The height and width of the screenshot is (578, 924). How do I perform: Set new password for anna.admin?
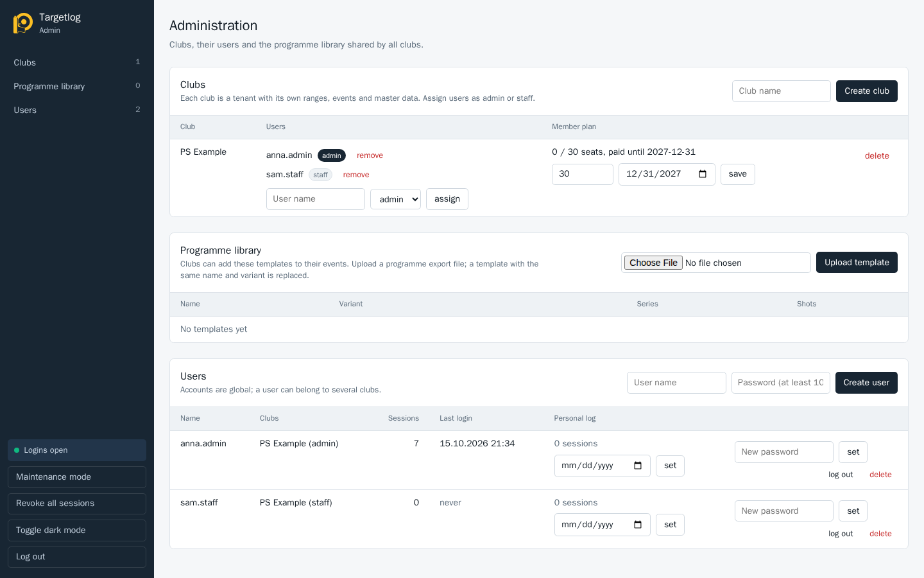click(x=853, y=452)
